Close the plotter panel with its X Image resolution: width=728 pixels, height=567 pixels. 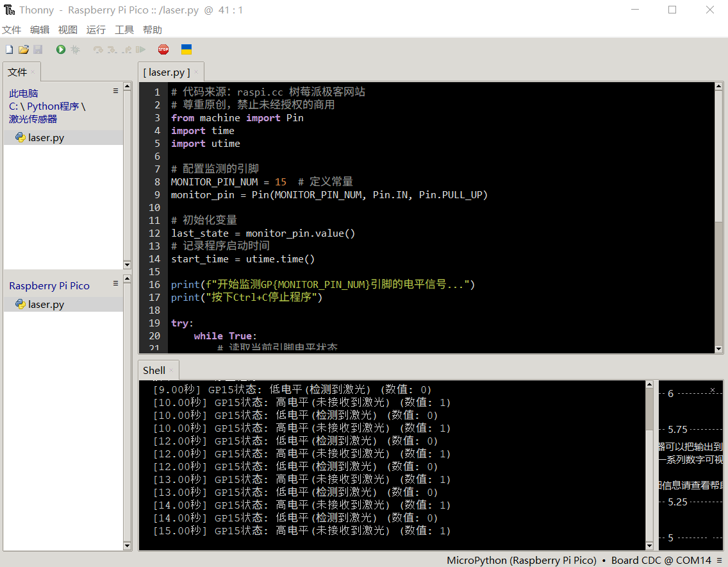coord(712,390)
